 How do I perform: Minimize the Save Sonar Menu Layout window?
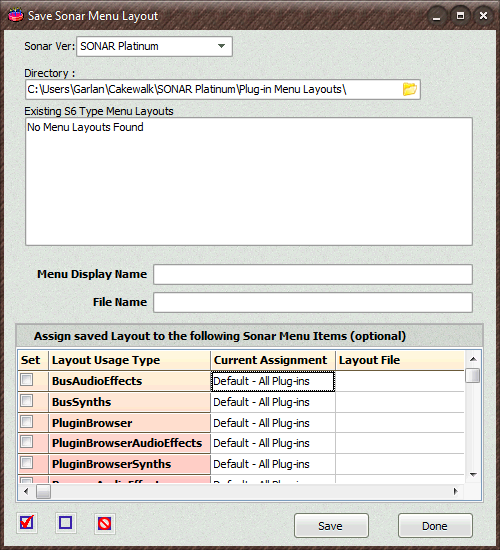pyautogui.click(x=436, y=16)
